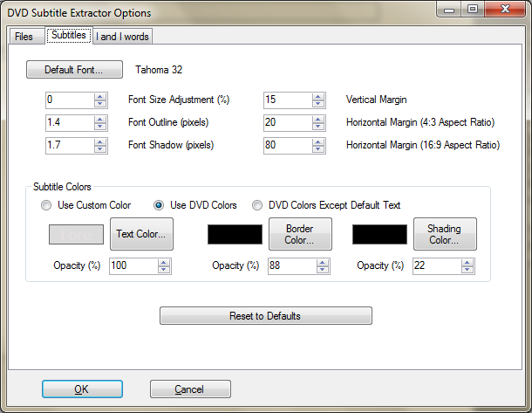The width and height of the screenshot is (532, 413).
Task: Decrease Font Outline pixels with down arrow
Action: click(x=100, y=127)
